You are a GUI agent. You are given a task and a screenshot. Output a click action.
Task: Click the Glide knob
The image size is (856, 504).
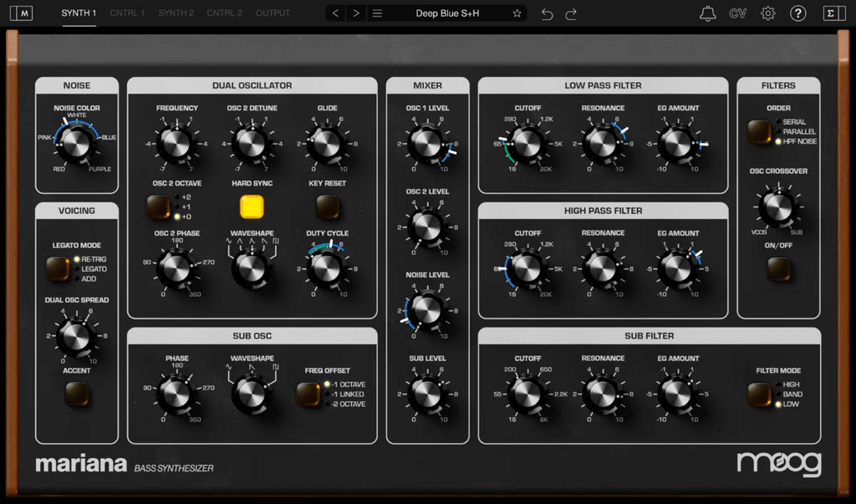pyautogui.click(x=327, y=144)
